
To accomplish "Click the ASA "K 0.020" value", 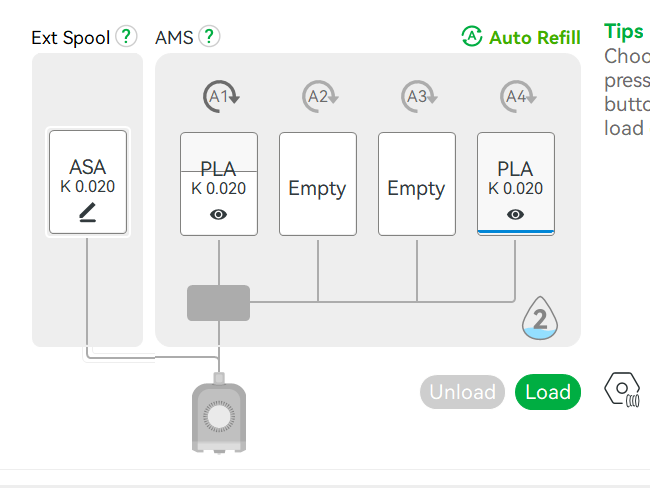I will (x=87, y=187).
